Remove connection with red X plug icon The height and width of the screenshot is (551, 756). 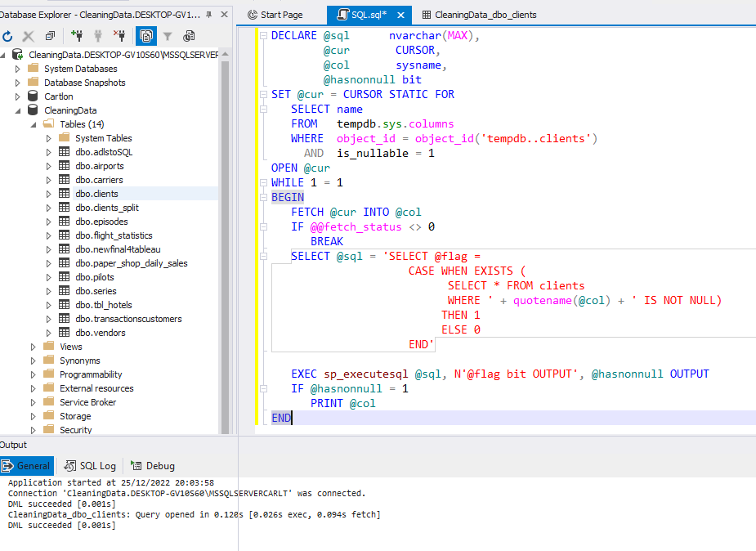click(119, 36)
